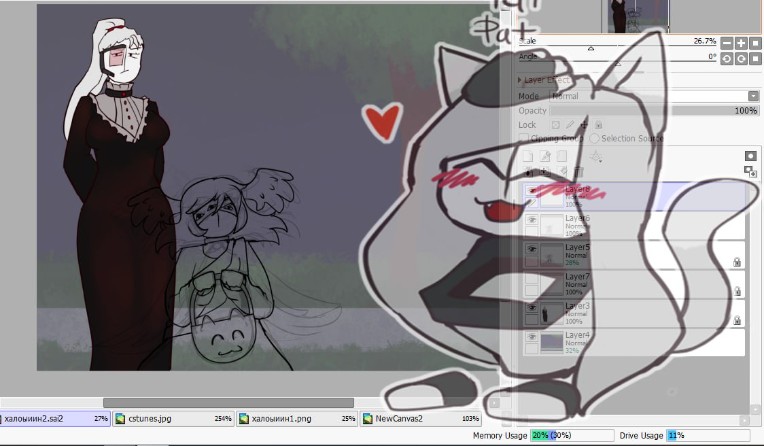The image size is (764, 446).
Task: Enable the Clipping Group checkbox
Action: pyautogui.click(x=524, y=138)
